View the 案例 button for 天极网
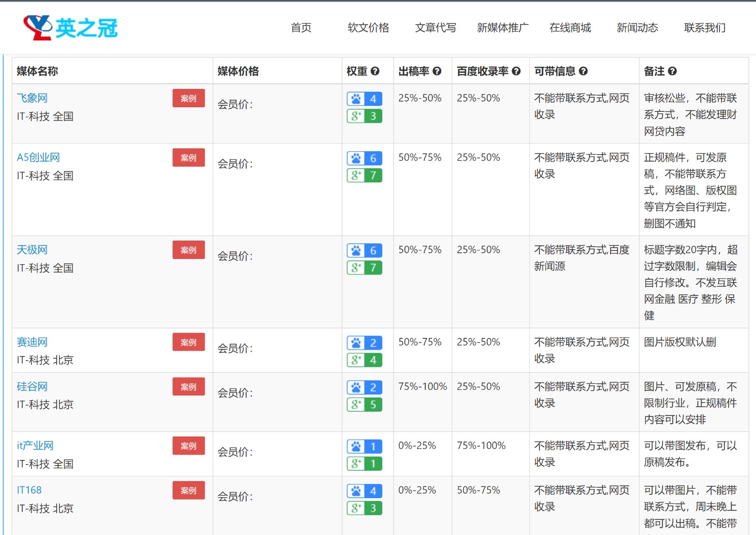 pyautogui.click(x=189, y=250)
